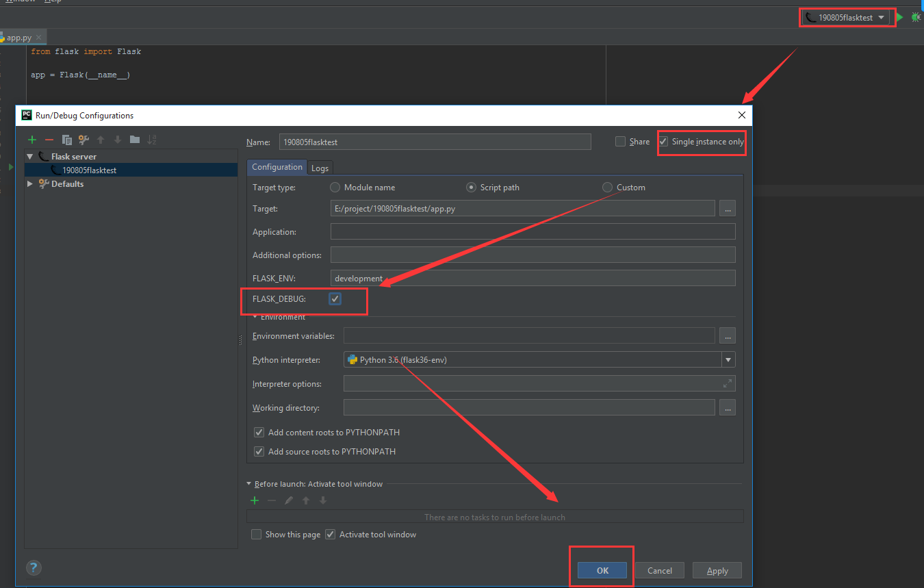924x588 pixels.
Task: Click into Additional options field
Action: point(533,255)
